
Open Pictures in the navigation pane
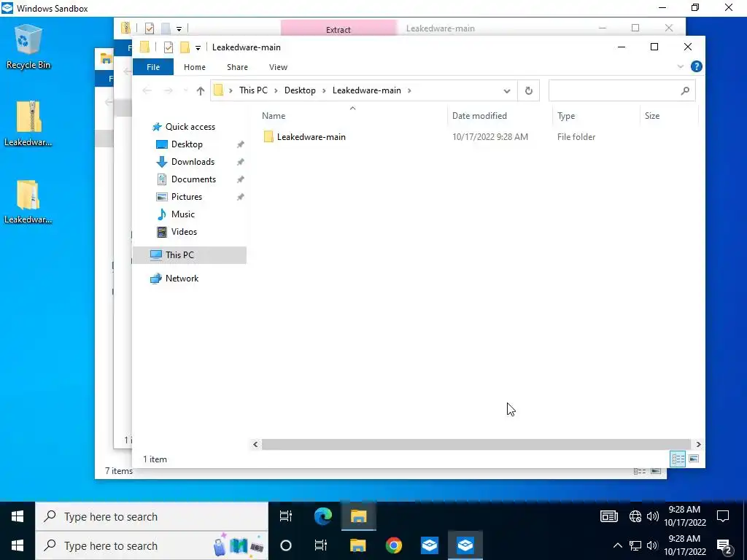pos(186,197)
